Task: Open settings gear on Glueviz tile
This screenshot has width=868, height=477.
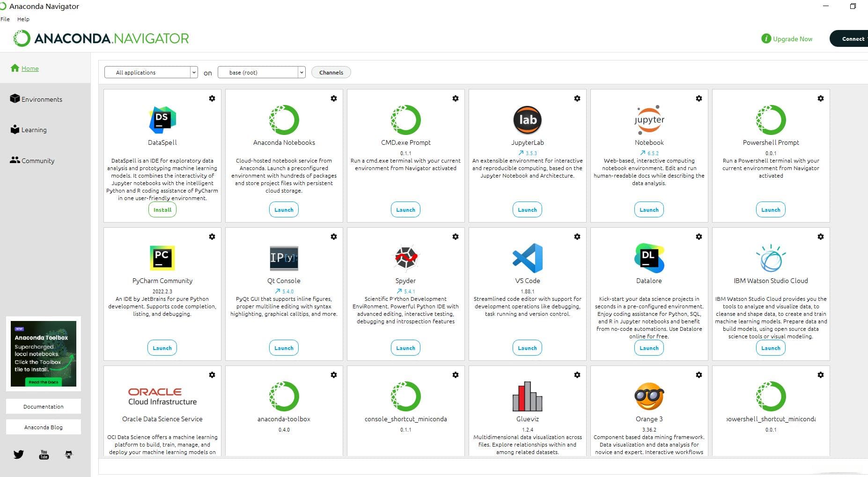Action: pos(577,375)
